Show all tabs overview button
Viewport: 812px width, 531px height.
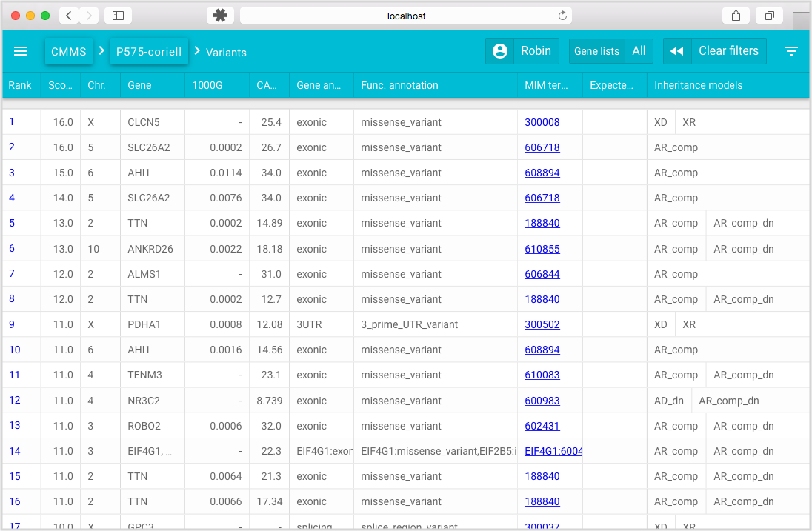pos(770,16)
